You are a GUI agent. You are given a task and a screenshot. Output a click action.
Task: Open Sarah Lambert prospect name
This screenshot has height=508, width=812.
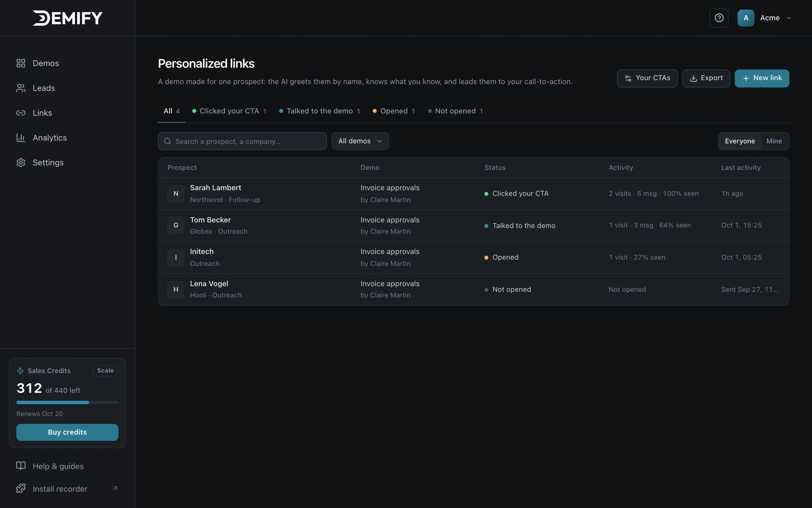pyautogui.click(x=215, y=188)
